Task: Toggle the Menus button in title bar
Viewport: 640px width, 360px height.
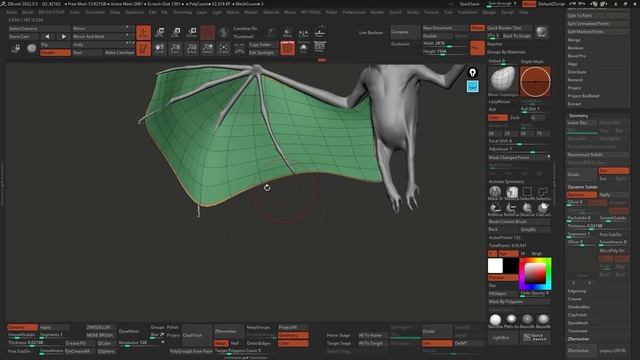Action: tap(529, 4)
